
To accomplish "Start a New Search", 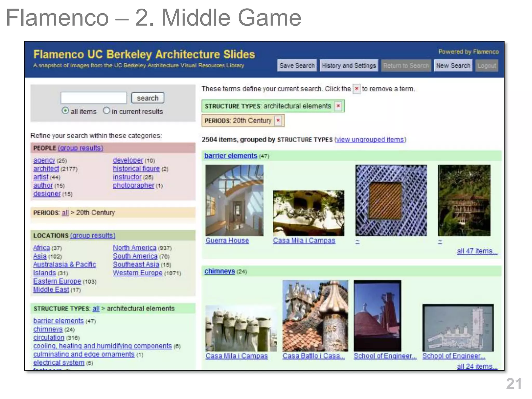I will tap(453, 65).
